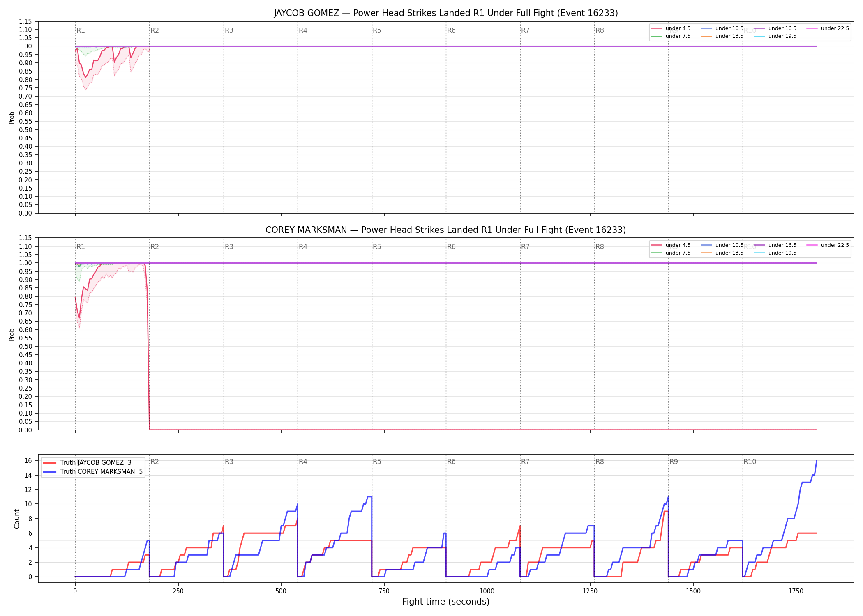Screen dimensions: 863x616
Task: Click the R1 round label in the Marksman chart
Action: pos(81,247)
